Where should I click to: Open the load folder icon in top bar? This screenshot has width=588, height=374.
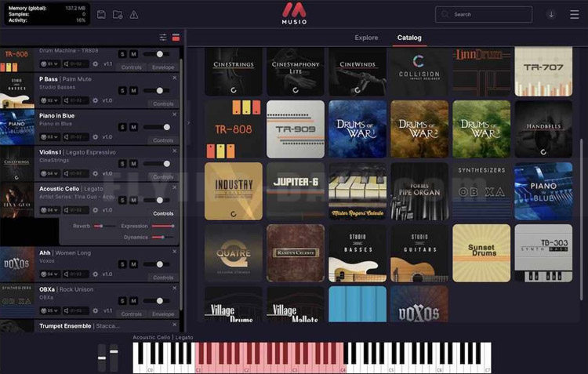pos(118,15)
